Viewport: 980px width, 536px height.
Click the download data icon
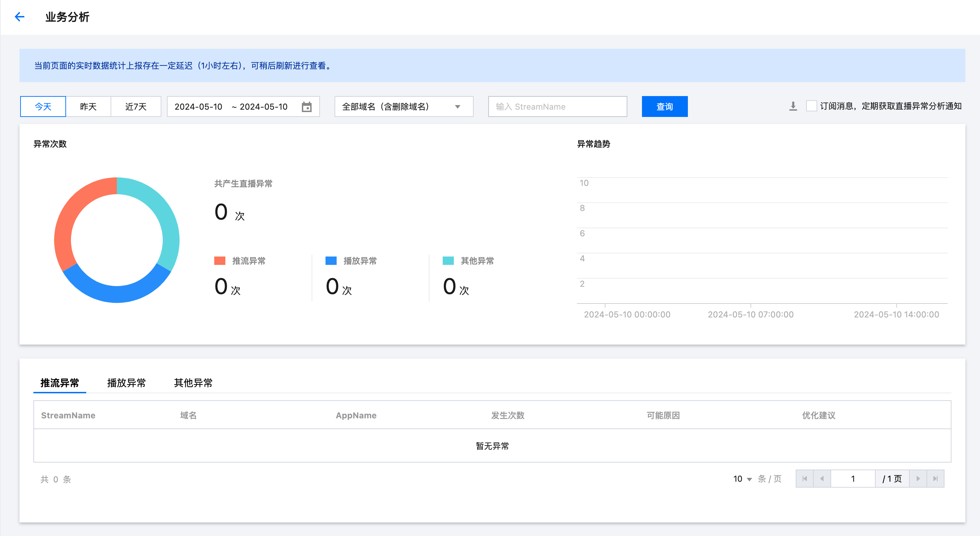(793, 106)
